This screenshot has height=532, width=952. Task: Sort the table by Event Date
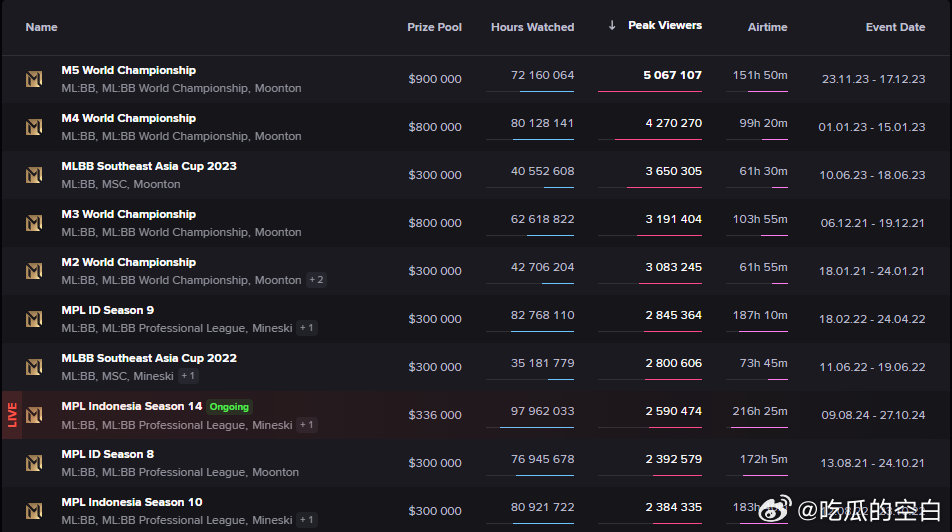pos(896,27)
